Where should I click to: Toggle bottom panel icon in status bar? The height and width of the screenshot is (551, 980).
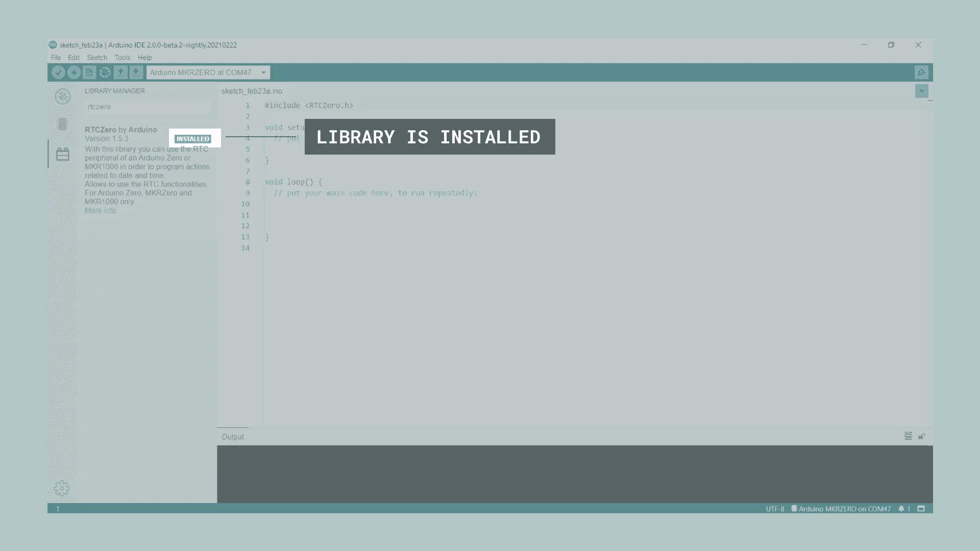pyautogui.click(x=921, y=509)
